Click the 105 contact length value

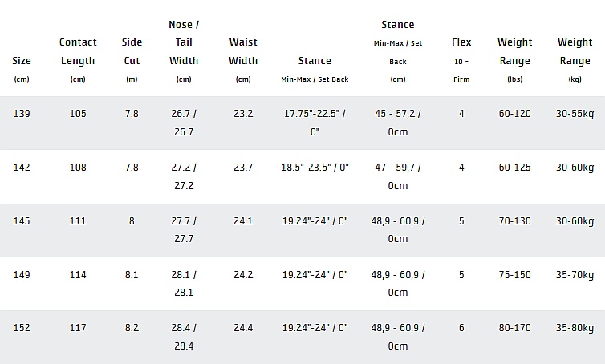pyautogui.click(x=78, y=114)
